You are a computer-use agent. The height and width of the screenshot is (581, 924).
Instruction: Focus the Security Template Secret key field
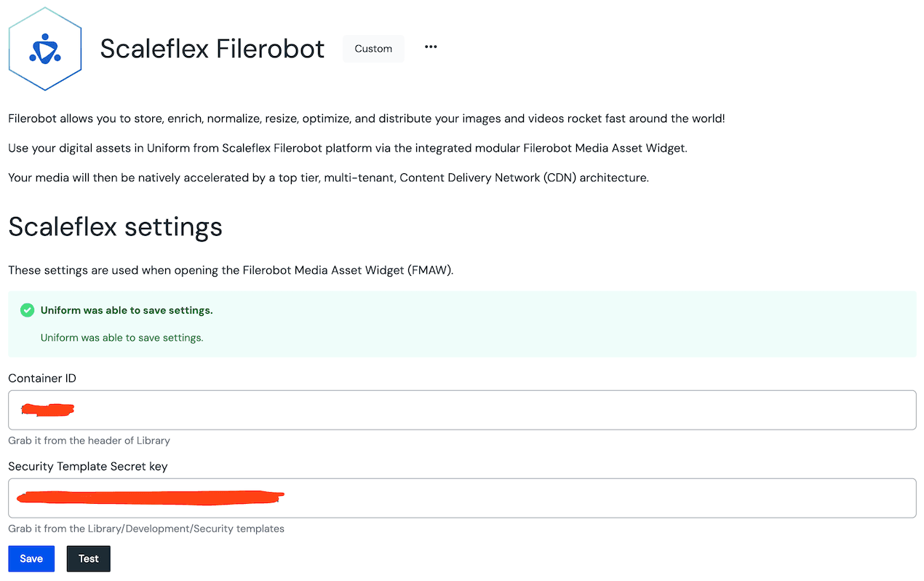(462, 498)
